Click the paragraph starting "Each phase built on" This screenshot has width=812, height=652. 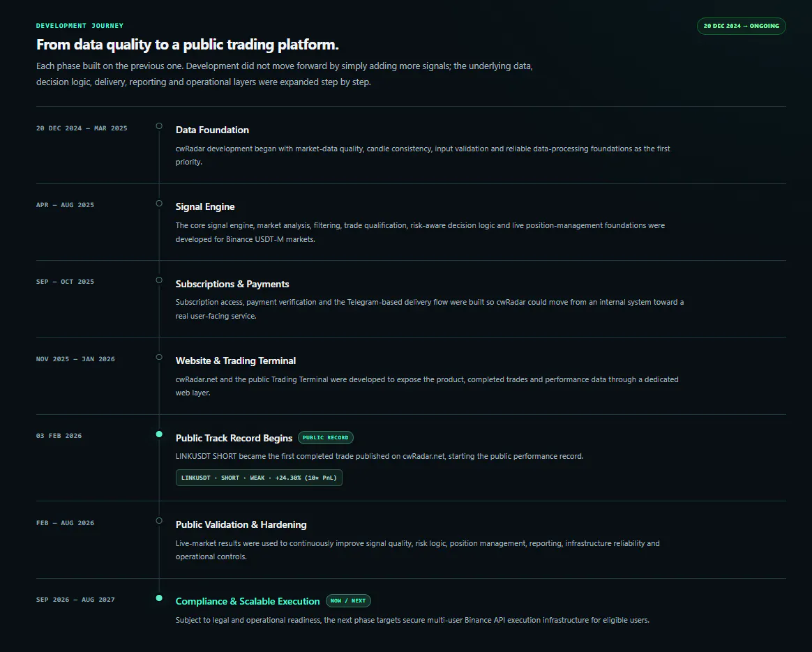tap(285, 74)
